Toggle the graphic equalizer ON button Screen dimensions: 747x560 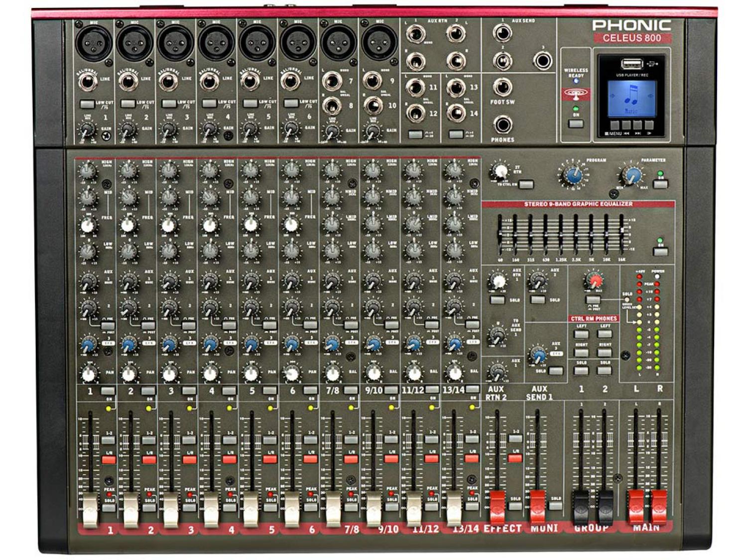(x=660, y=251)
